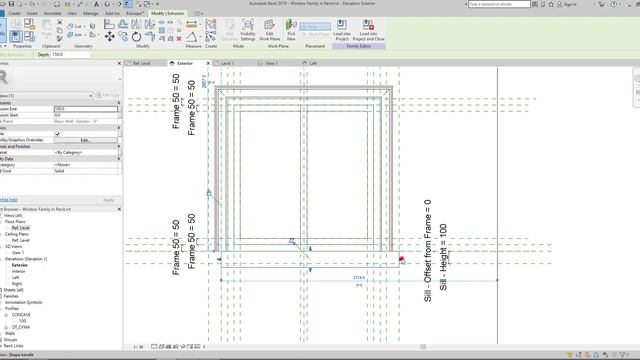Expand DT_CYMA profile in Project Browser
Screen dimensions: 640x360
[6, 327]
